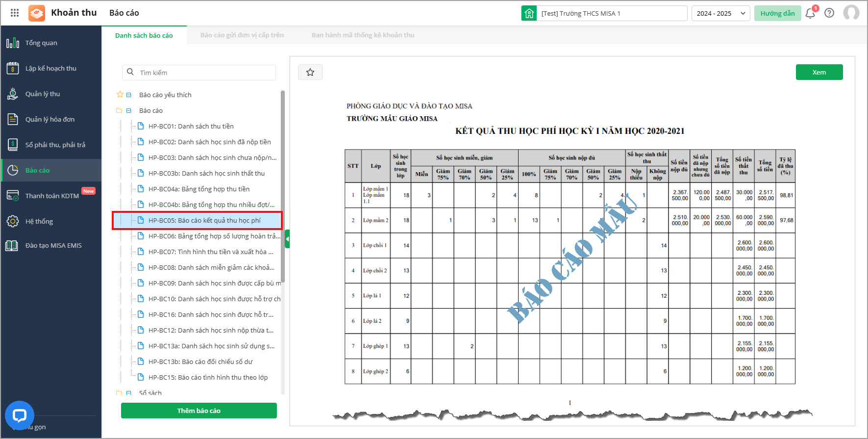Click the Báo cáo page title in header
Image resolution: width=868 pixels, height=439 pixels.
[124, 13]
